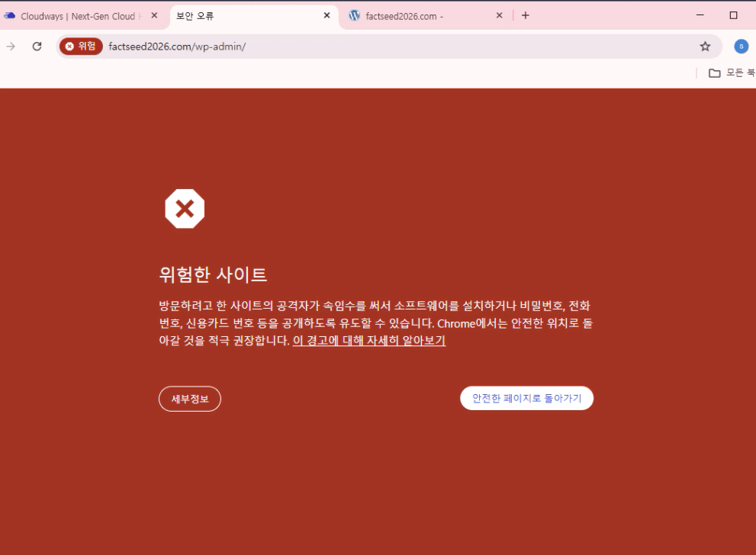Click the 위험한 사이트 heading
Screen dimensions: 756x555
click(x=213, y=274)
